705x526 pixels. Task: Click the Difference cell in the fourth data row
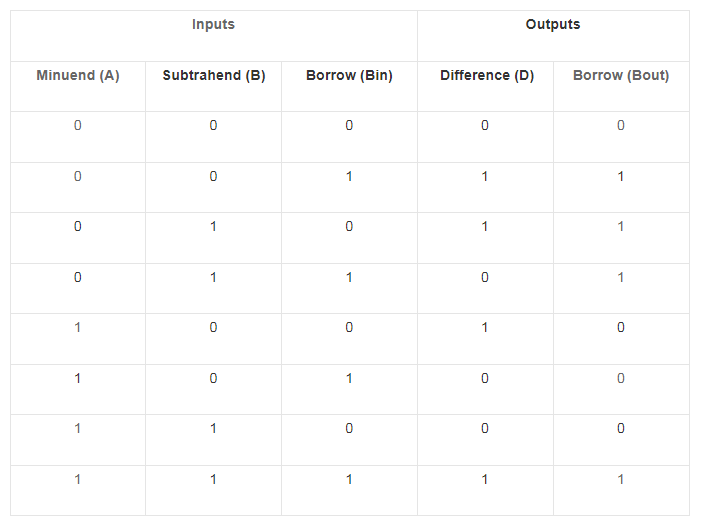485,278
